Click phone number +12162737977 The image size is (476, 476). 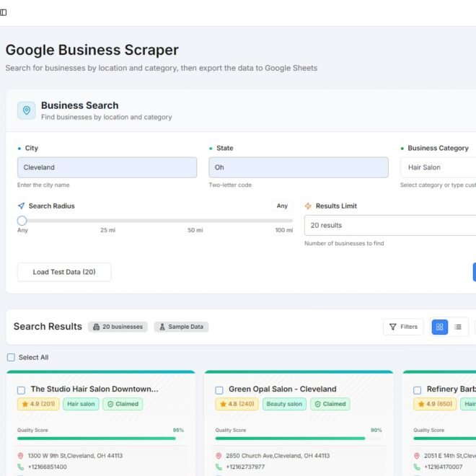click(x=245, y=467)
